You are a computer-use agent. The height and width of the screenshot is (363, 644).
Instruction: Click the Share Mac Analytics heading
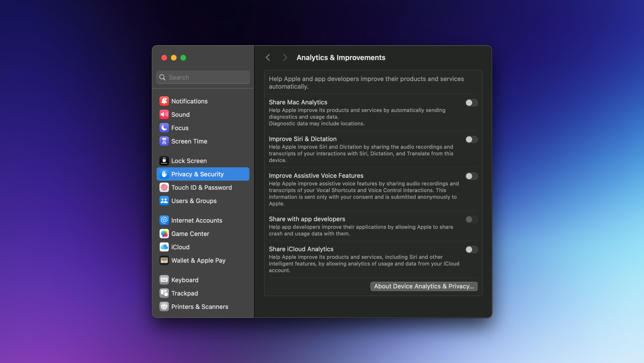[298, 102]
